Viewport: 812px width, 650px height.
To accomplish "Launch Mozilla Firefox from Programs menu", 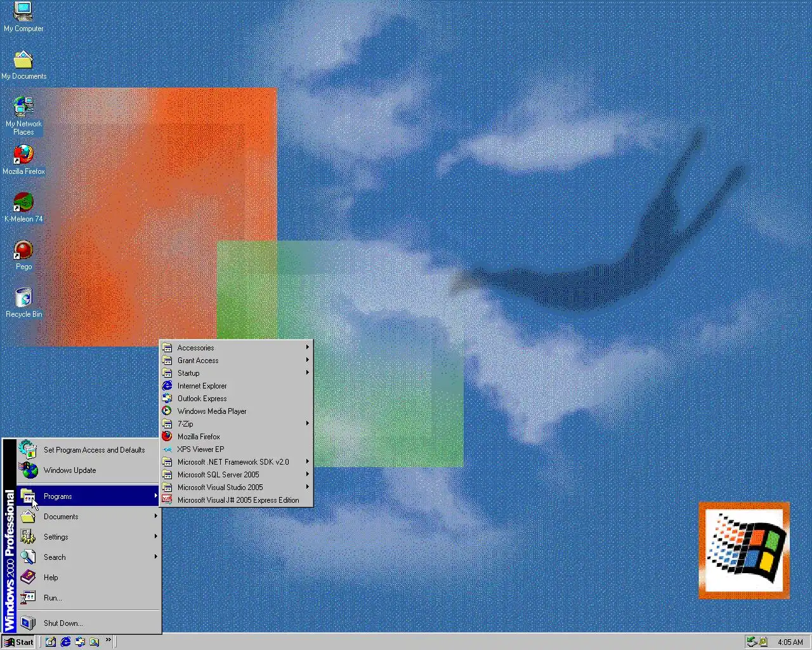I will (x=236, y=437).
